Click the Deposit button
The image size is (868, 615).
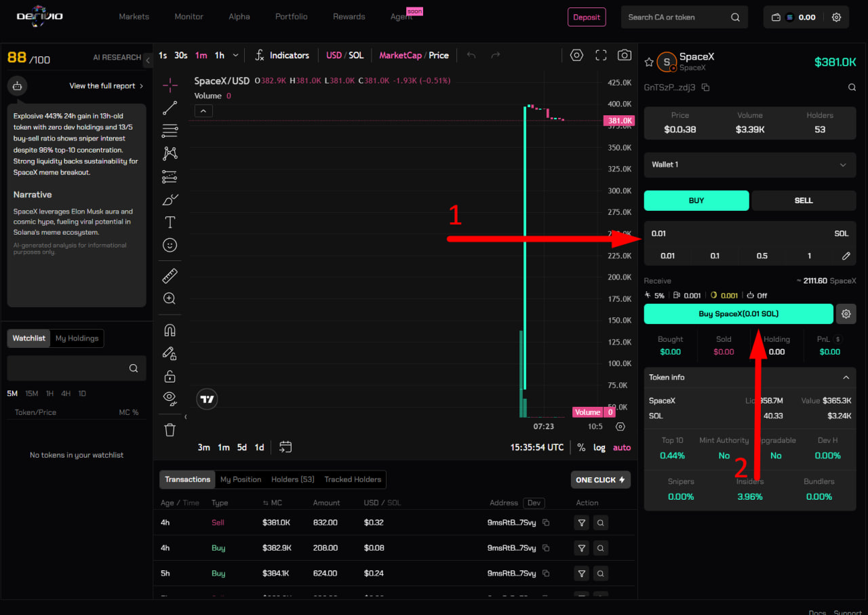tap(587, 18)
